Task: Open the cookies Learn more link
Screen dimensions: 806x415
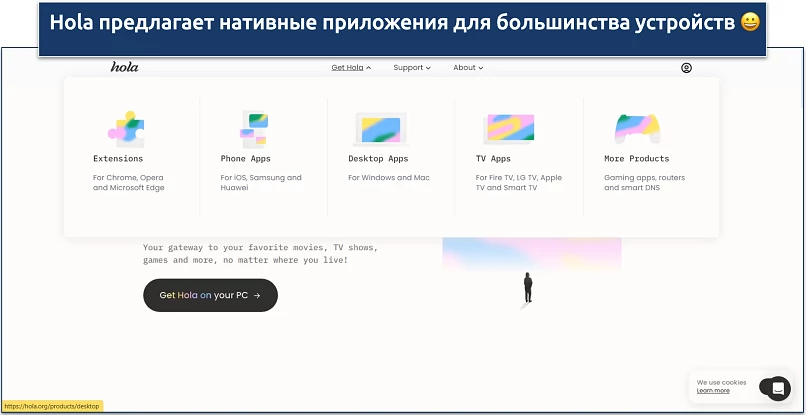Action: [713, 391]
